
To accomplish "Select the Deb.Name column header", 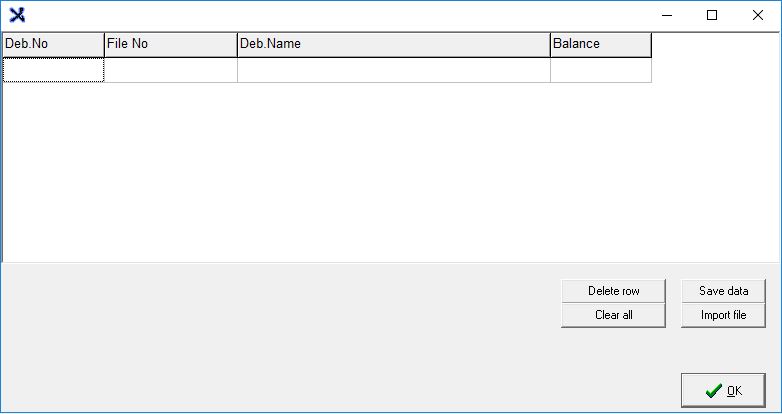I will coord(394,45).
